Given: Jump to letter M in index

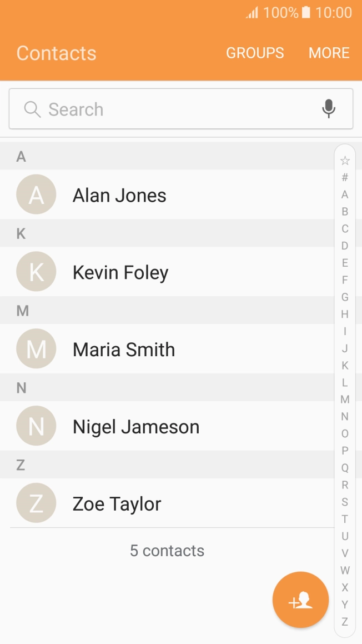Looking at the screenshot, I should [345, 400].
